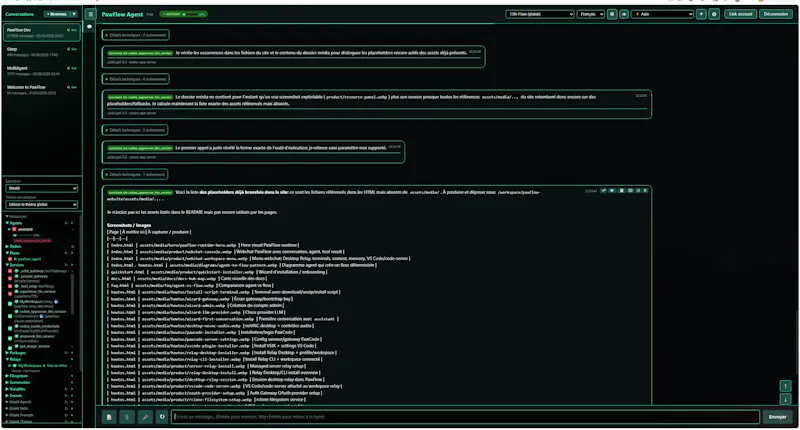
Task: Click the live indicator on PawFlow Dev conversation
Action: 72,30
